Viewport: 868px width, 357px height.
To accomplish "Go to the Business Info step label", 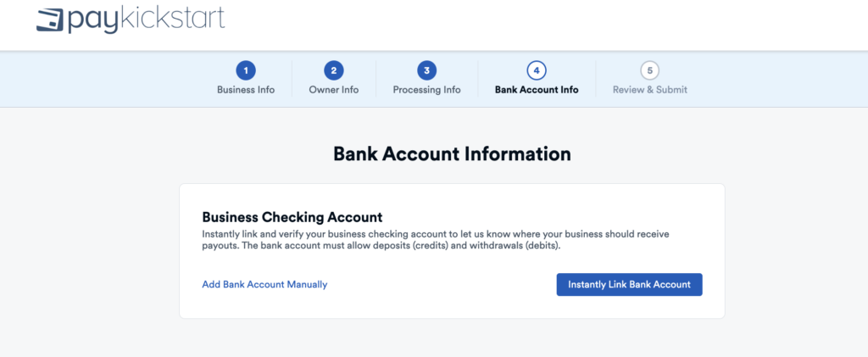I will (246, 90).
